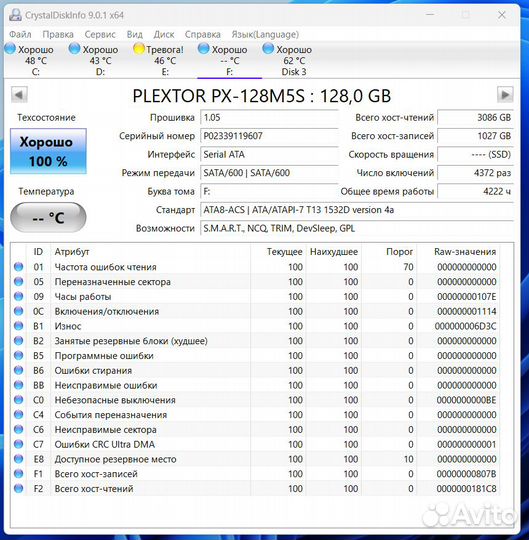The width and height of the screenshot is (529, 540).
Task: Click the features field S.M.A.R.T., NCQ, TRIM
Action: [357, 228]
